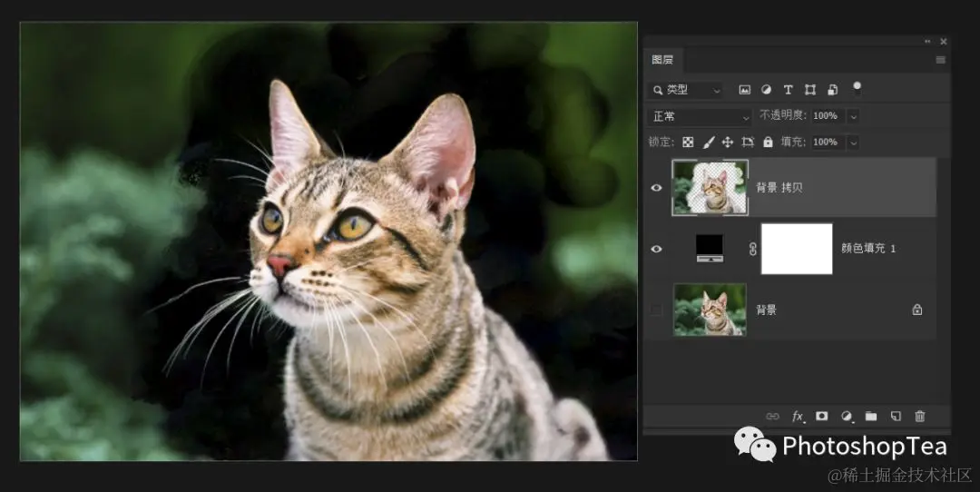Open the opacity slider dropdown arrow
This screenshot has width=980, height=492.
point(853,115)
